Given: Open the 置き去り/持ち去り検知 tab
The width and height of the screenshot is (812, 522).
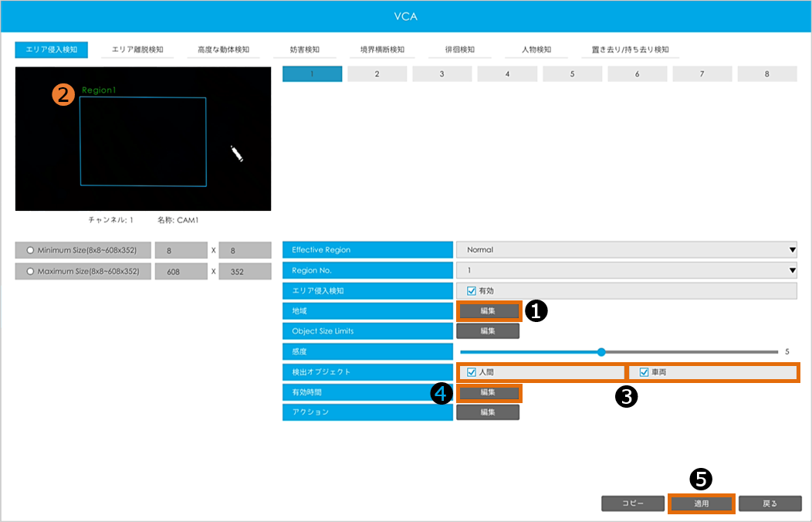Looking at the screenshot, I should point(630,50).
